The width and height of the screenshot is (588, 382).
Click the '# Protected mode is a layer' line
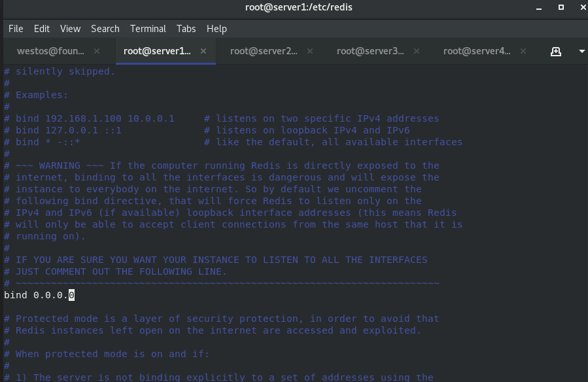(221, 319)
